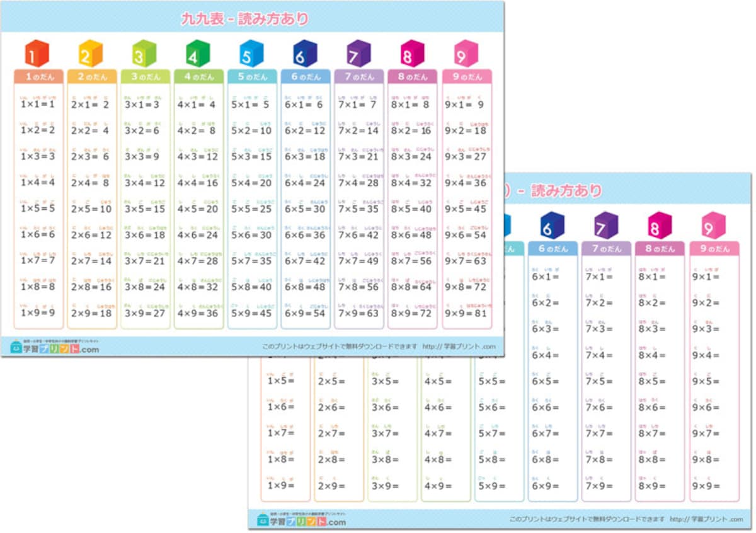Select the 1のだん column header
The width and height of the screenshot is (756, 533).
[38, 76]
